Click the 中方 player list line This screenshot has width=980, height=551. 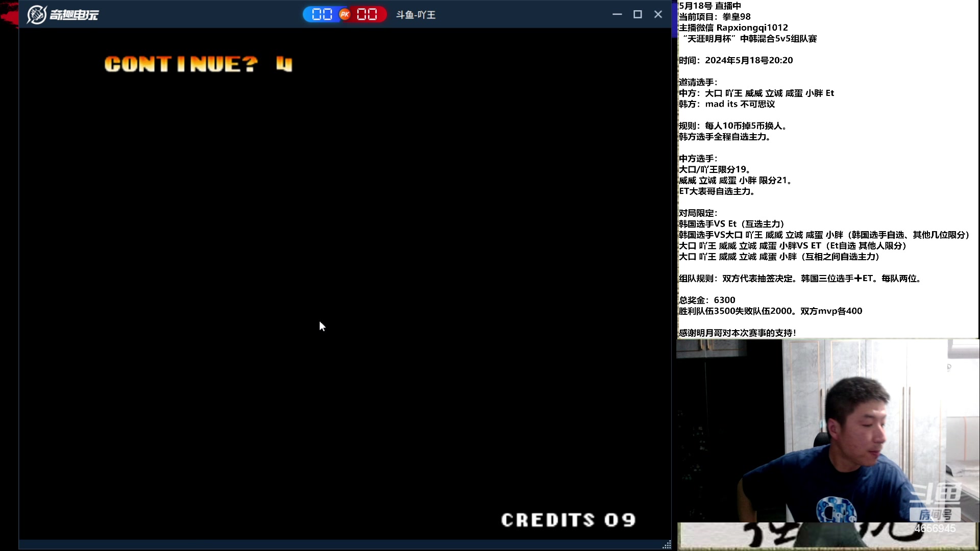(756, 93)
